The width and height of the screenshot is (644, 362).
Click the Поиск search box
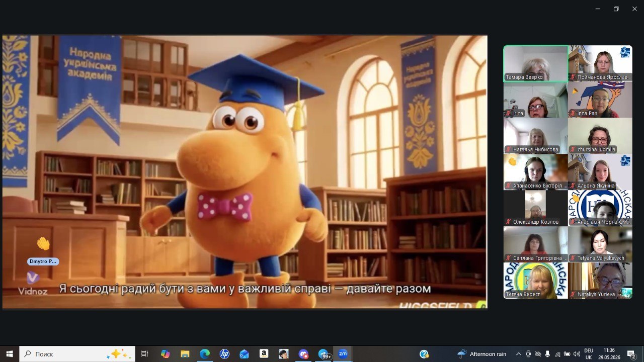[x=77, y=354]
